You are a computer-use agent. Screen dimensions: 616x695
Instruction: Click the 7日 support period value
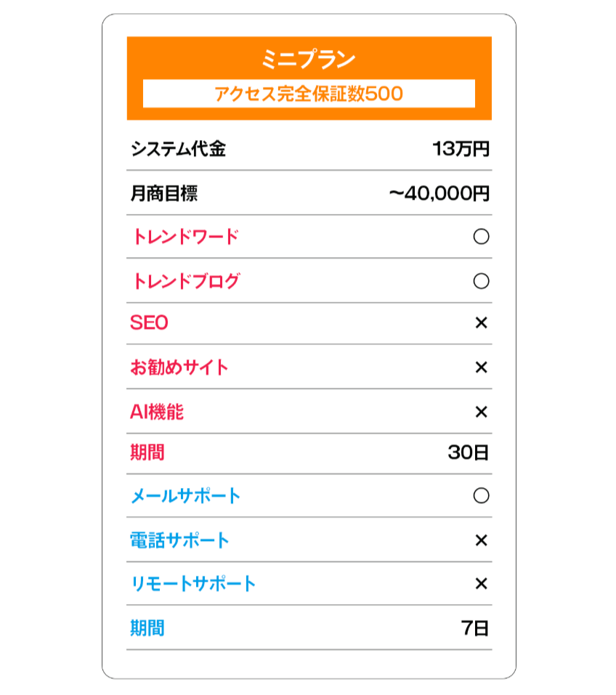pyautogui.click(x=475, y=628)
